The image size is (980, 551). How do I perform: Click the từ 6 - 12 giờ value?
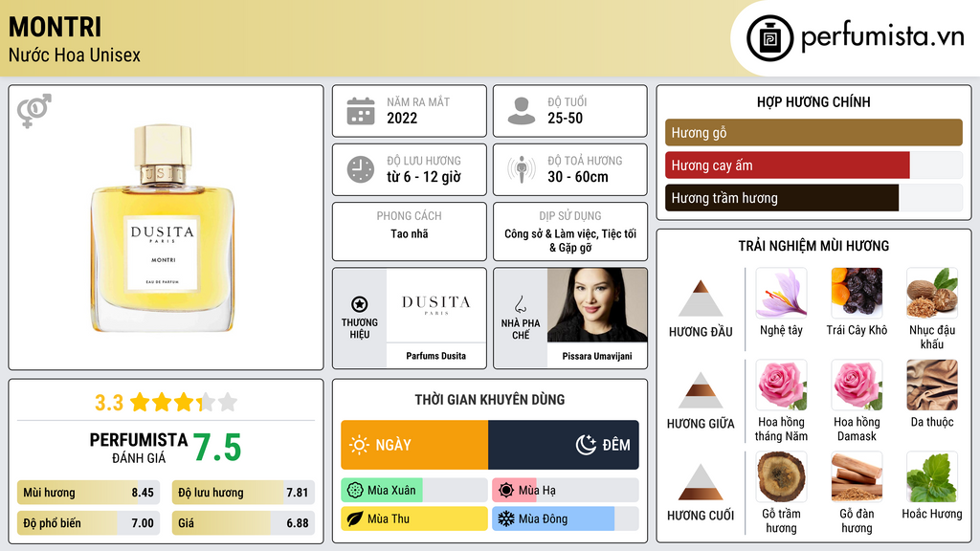(x=424, y=177)
